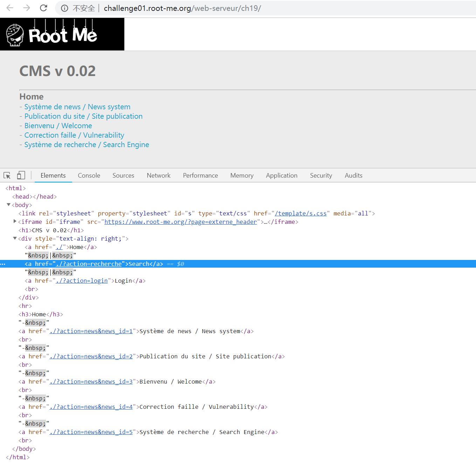This screenshot has width=476, height=468.
Task: Open the Application panel
Action: (282, 175)
